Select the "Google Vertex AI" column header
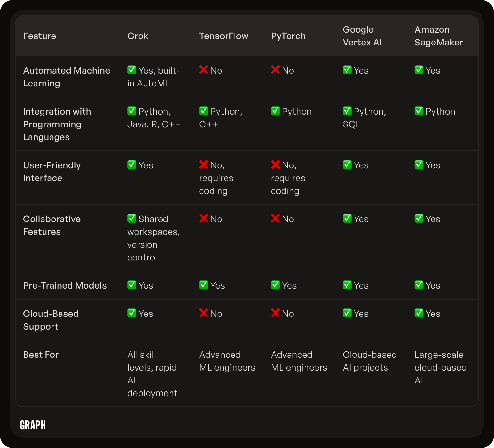 (363, 36)
